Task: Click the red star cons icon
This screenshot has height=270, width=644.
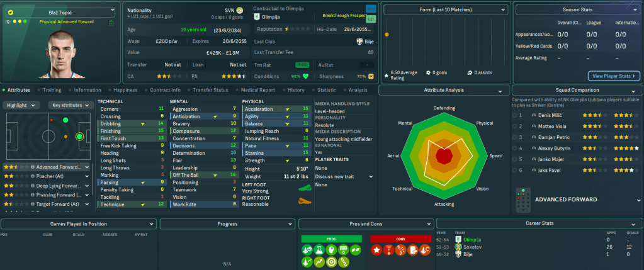Action: click(x=377, y=251)
